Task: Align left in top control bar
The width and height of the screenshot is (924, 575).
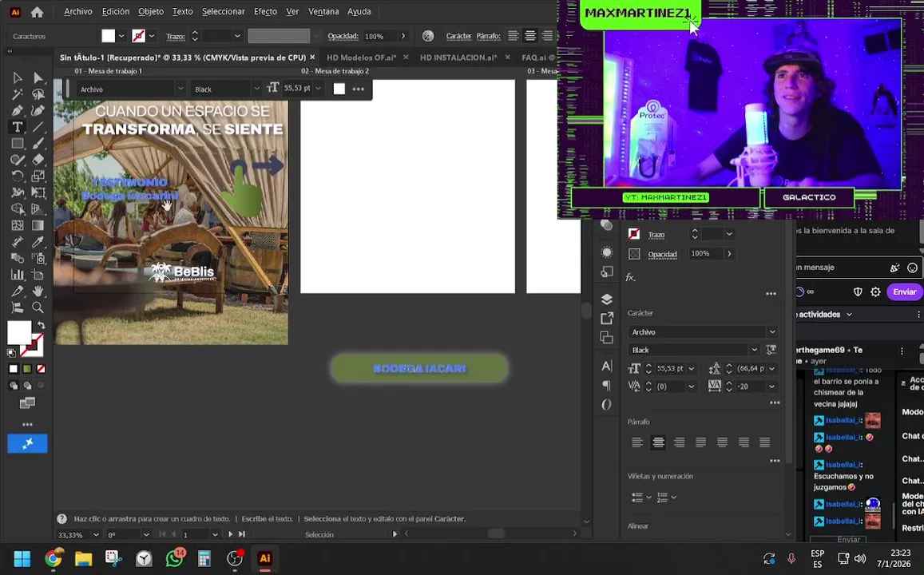Action: [x=514, y=36]
